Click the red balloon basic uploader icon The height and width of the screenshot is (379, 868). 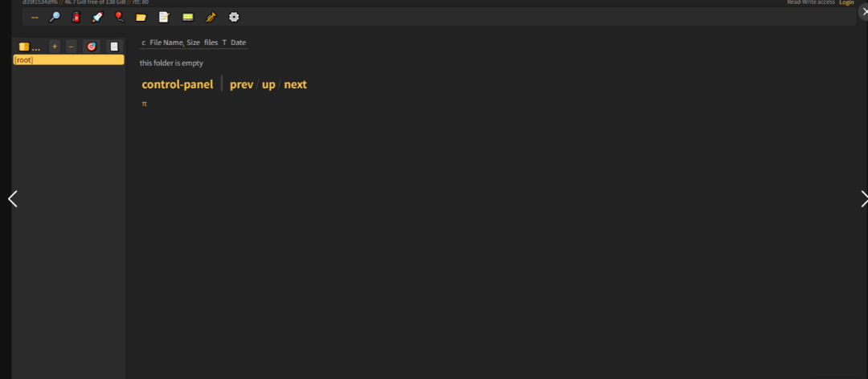coord(119,17)
